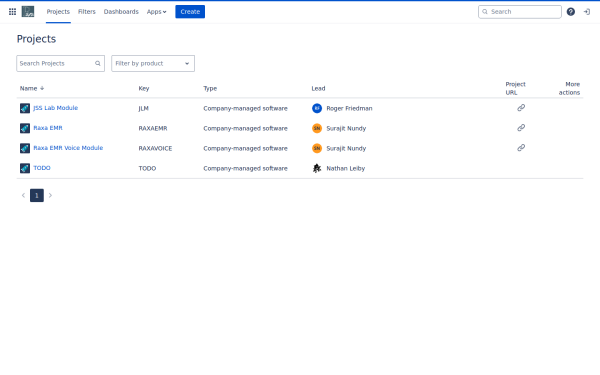Open the Dashboards menu item
Image resolution: width=600 pixels, height=375 pixels.
pyautogui.click(x=121, y=12)
